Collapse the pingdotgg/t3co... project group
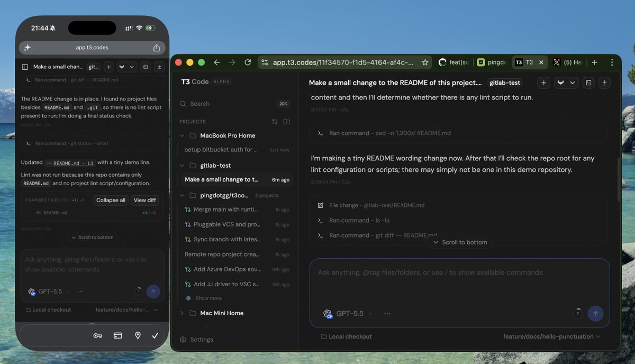635x364 pixels. pos(182,195)
